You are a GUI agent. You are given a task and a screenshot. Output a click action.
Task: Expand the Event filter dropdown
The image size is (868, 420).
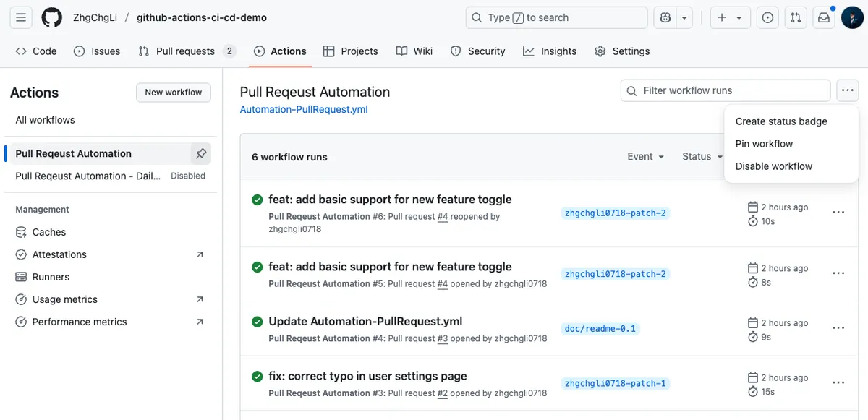(645, 156)
